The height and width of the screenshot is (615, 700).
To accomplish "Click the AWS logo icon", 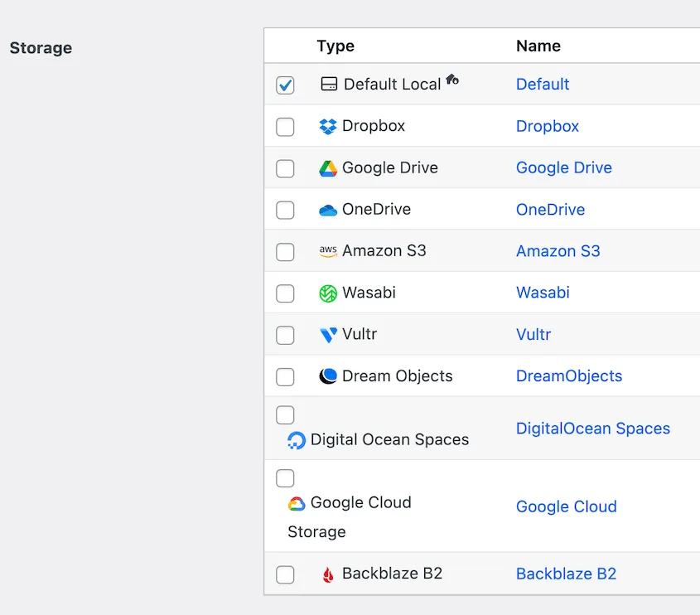I will (x=328, y=251).
